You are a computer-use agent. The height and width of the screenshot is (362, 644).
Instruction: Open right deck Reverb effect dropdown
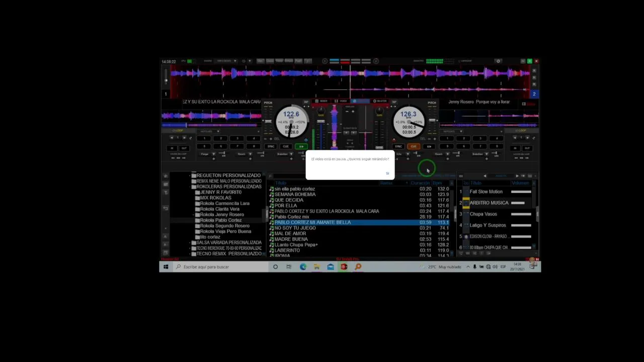pyautogui.click(x=448, y=154)
